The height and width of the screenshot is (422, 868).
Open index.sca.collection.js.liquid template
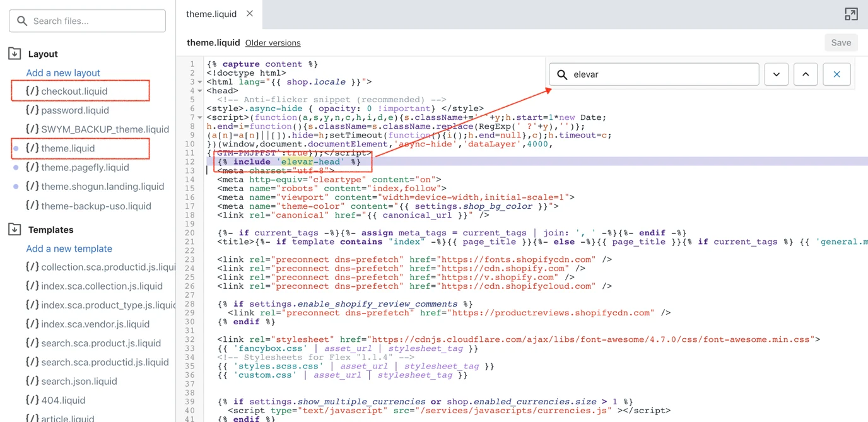(x=102, y=286)
